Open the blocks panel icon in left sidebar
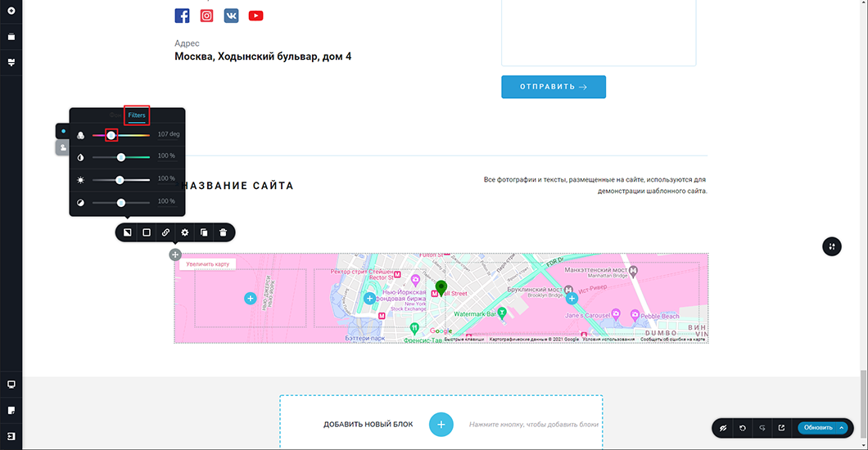Viewport: 868px width, 450px height. [x=11, y=37]
